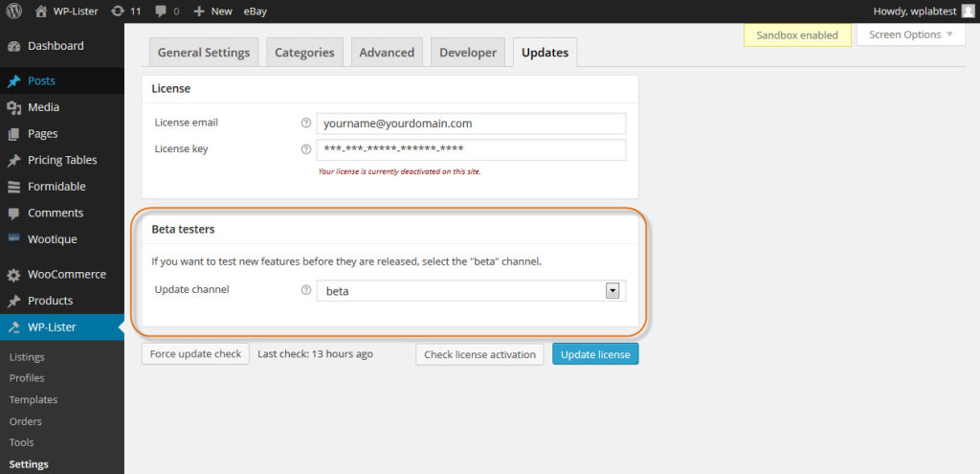Open Media in the sidebar
Image resolution: width=980 pixels, height=474 pixels.
(44, 107)
